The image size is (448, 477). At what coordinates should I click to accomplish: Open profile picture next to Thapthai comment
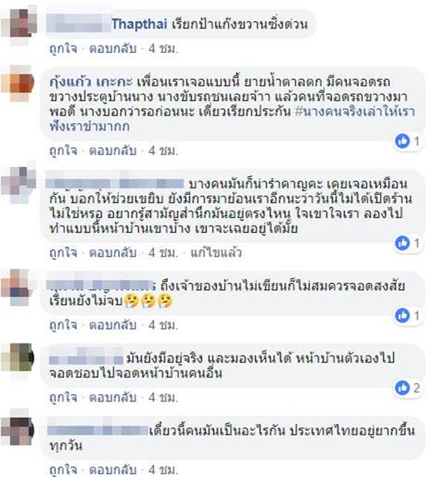click(18, 24)
